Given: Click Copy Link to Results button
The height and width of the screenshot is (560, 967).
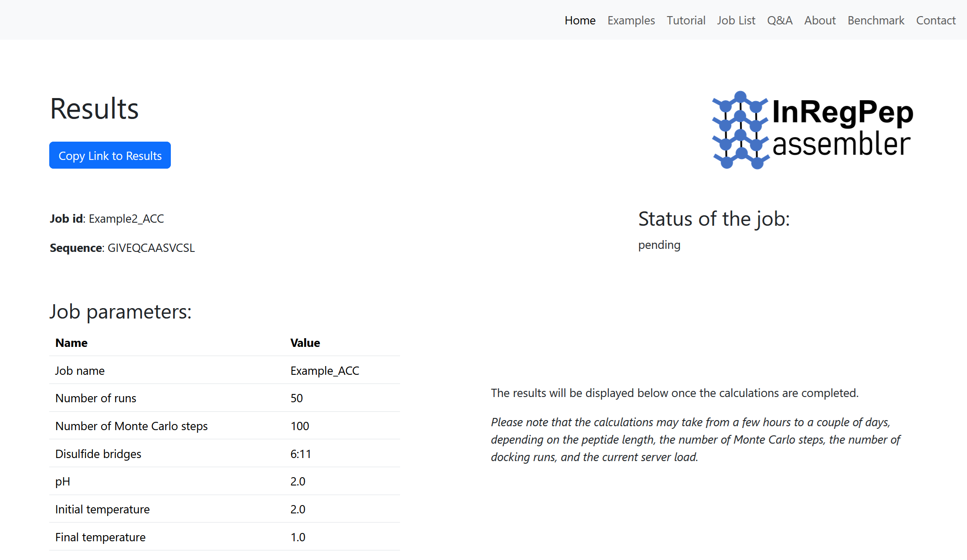Looking at the screenshot, I should (110, 155).
